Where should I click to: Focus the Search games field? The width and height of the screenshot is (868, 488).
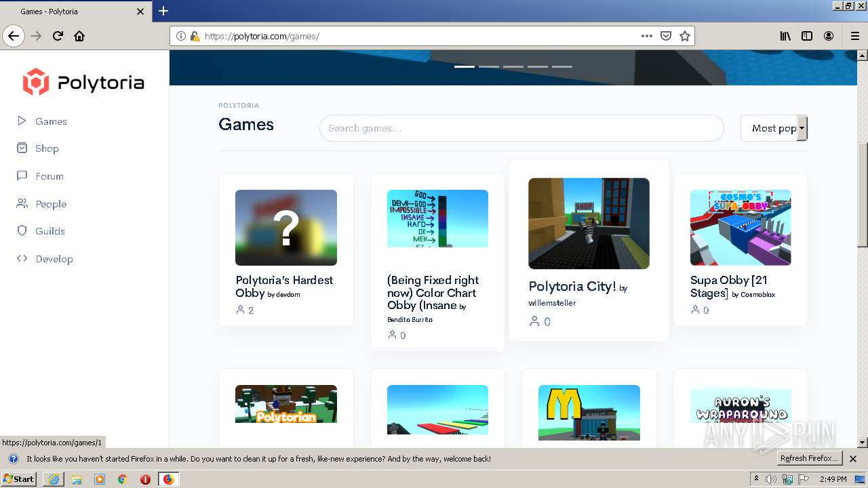[521, 128]
